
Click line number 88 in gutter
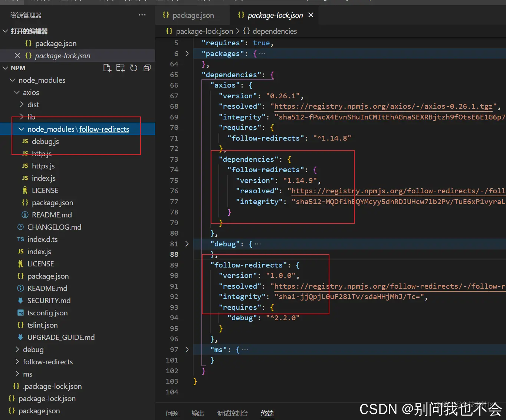pos(174,255)
